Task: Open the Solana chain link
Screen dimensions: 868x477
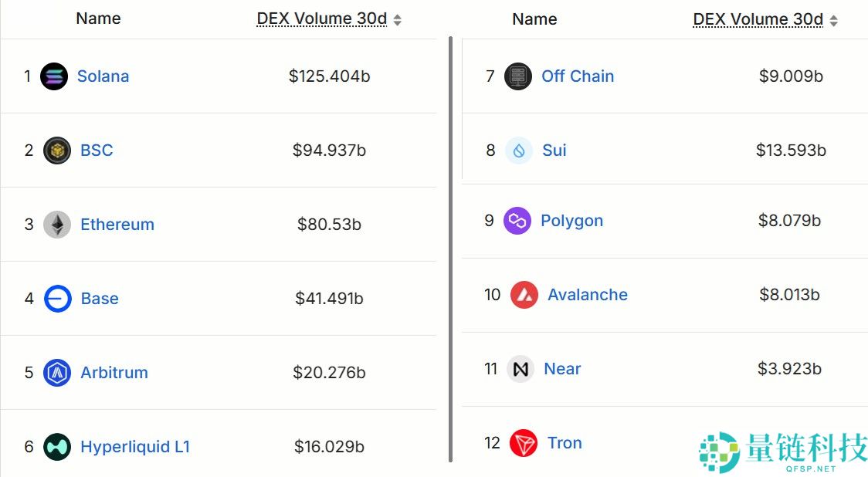Action: (x=103, y=76)
